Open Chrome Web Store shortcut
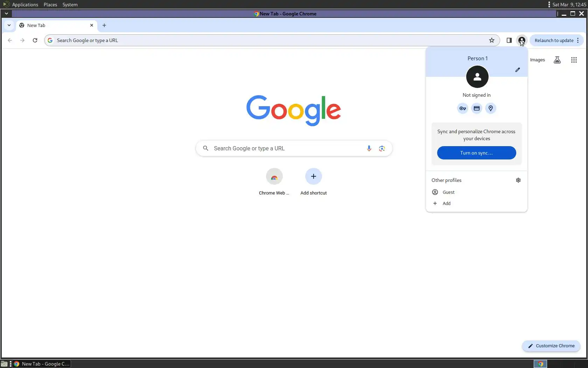 (x=274, y=182)
